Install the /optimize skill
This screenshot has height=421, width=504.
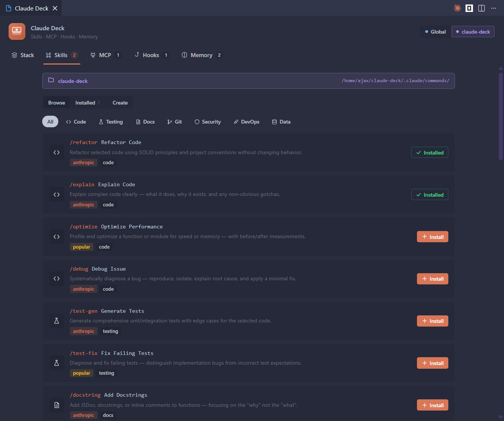click(x=433, y=237)
